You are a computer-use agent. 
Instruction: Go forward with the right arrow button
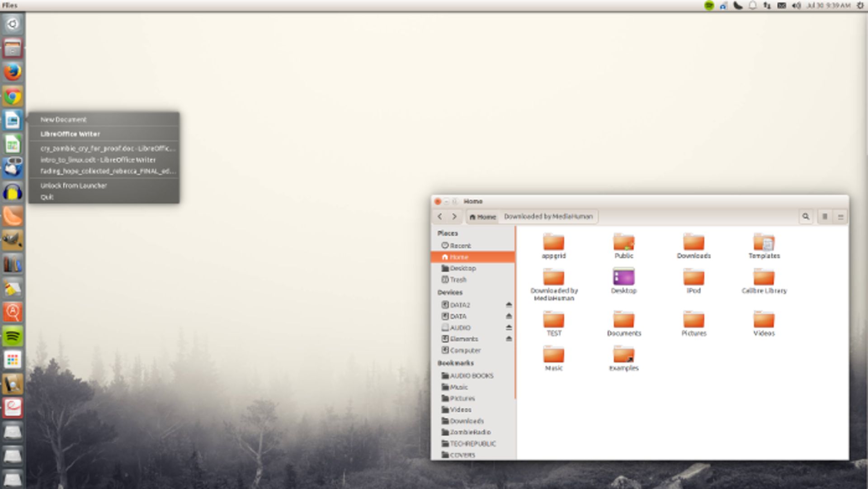point(454,217)
